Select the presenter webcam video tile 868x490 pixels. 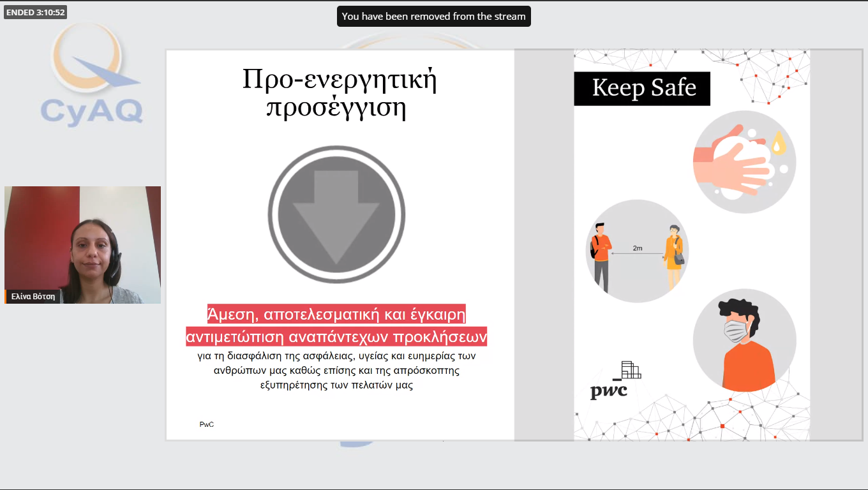[82, 245]
